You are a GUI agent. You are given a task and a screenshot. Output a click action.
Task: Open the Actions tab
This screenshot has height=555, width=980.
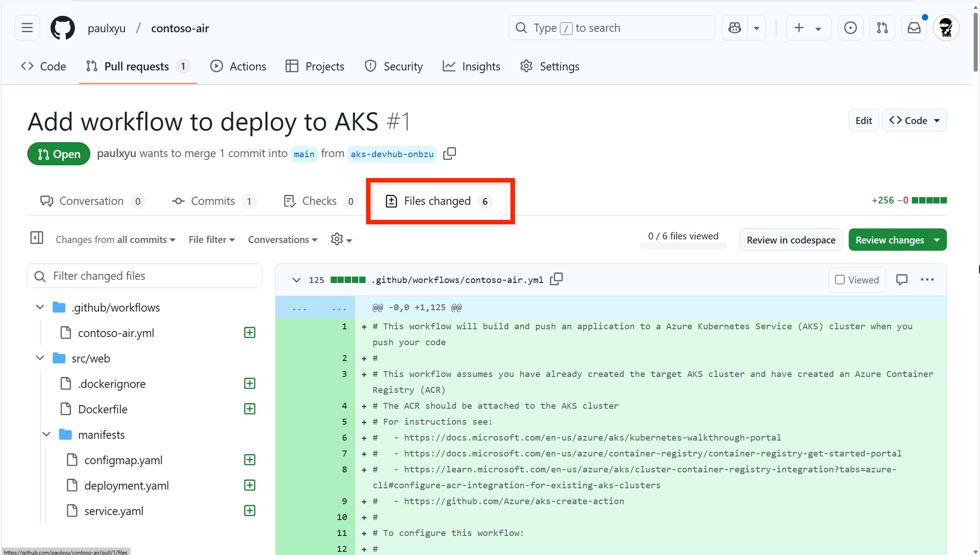(x=238, y=66)
